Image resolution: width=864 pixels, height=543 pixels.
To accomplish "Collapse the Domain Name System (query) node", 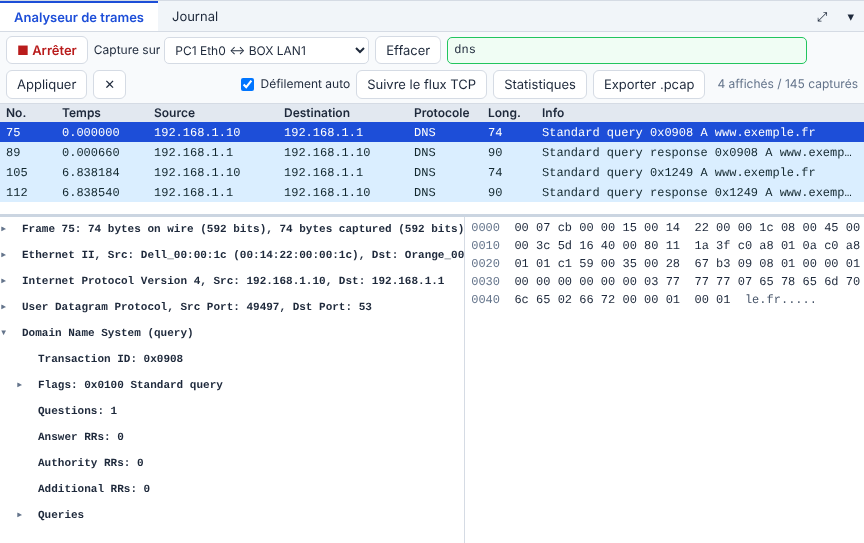I will tap(4, 332).
